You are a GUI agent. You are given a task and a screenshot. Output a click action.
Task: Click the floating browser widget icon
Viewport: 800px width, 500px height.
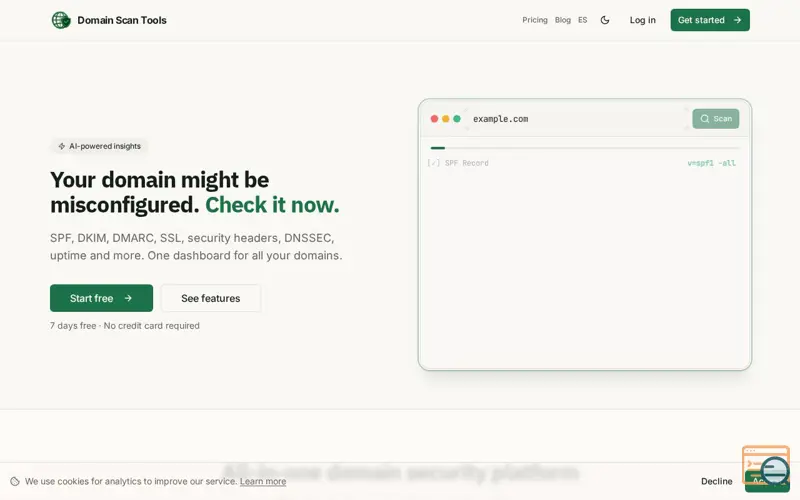click(x=766, y=464)
